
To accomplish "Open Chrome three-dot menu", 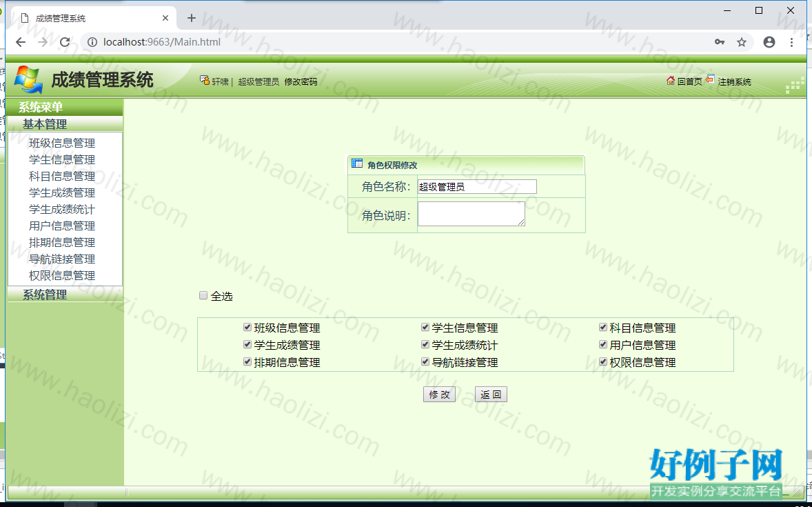I will pos(791,42).
